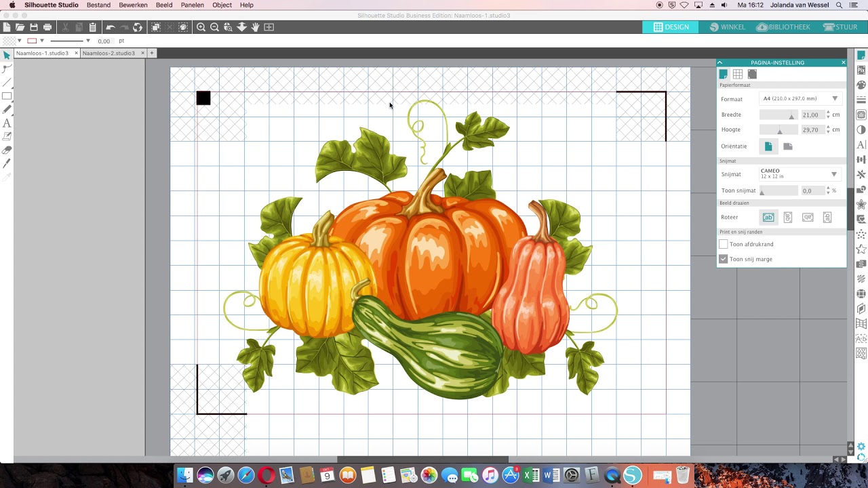Adjust the Hoogte height slider
This screenshot has height=488, width=868.
click(x=778, y=130)
